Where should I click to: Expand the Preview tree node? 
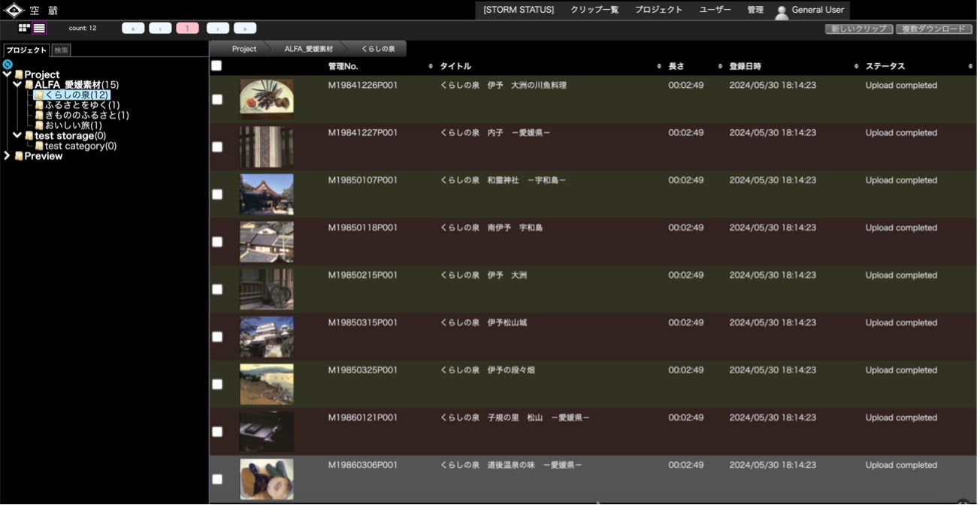click(8, 156)
